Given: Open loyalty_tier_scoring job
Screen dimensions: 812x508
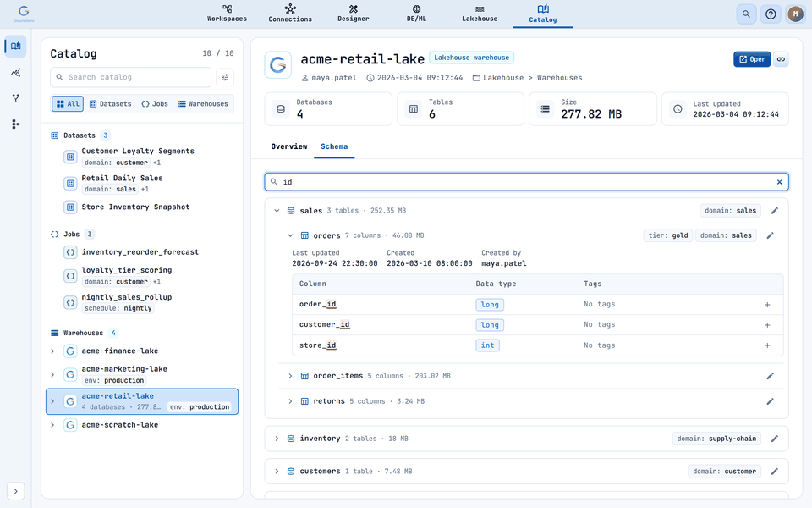Looking at the screenshot, I should [x=127, y=270].
